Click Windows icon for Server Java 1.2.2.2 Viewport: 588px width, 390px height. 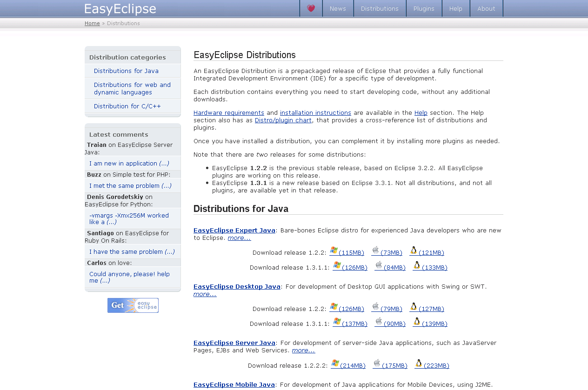point(335,364)
